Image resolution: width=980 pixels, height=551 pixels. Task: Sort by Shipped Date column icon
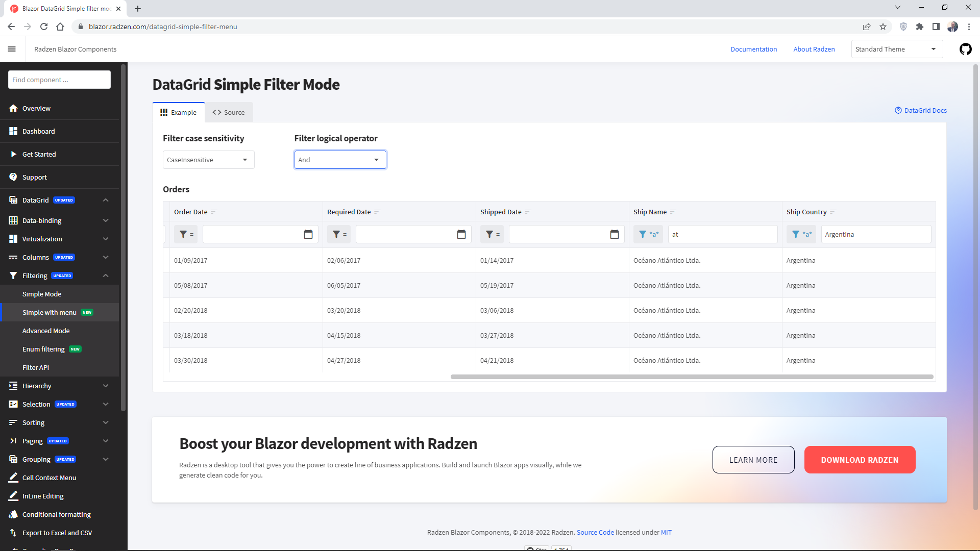pyautogui.click(x=528, y=212)
